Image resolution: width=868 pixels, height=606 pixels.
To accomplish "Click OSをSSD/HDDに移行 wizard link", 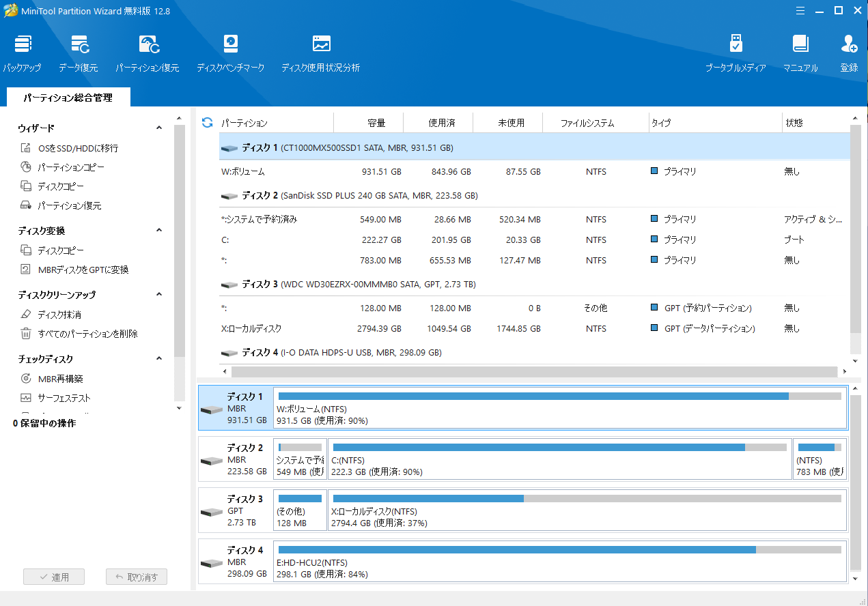I will point(78,148).
